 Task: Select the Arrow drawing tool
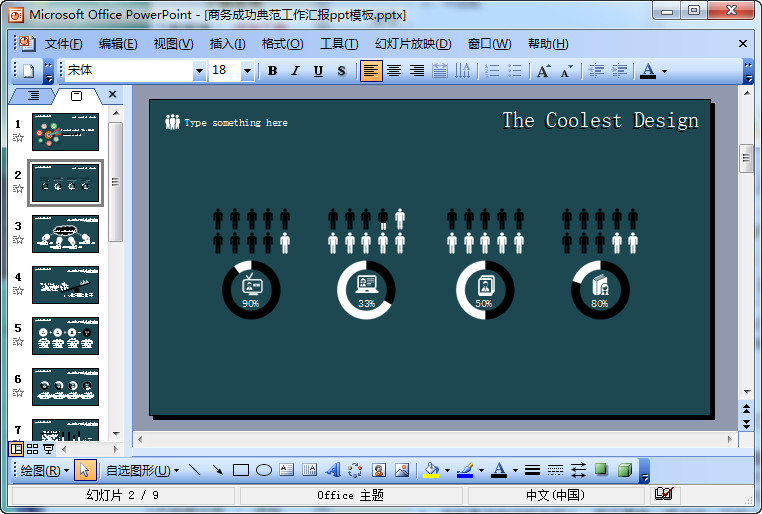coord(217,470)
